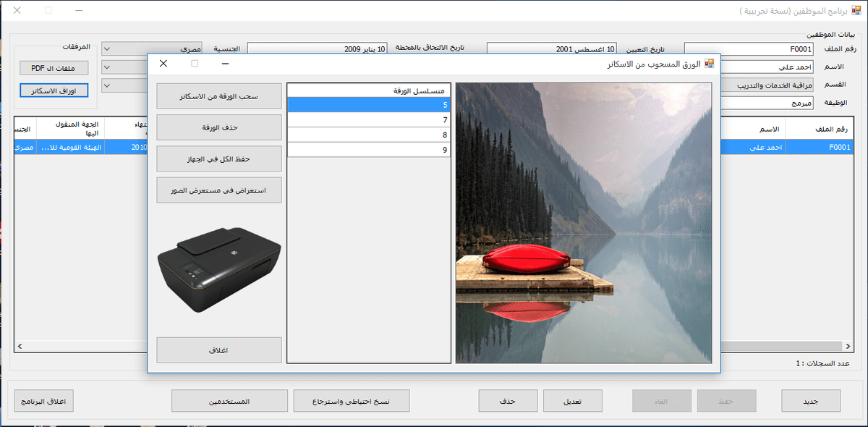Image resolution: width=868 pixels, height=427 pixels.
Task: Minimize the scanned papers dialog
Action: click(x=225, y=64)
